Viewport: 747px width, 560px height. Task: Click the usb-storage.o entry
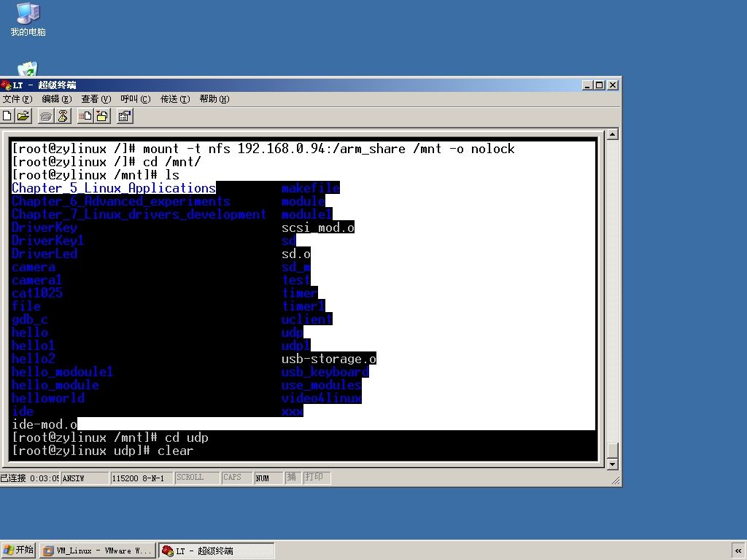[x=329, y=359]
